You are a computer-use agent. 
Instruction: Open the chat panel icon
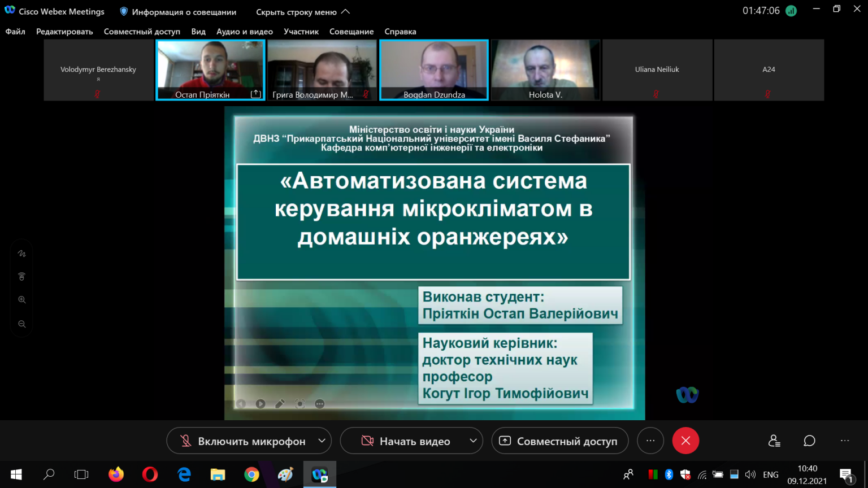809,441
